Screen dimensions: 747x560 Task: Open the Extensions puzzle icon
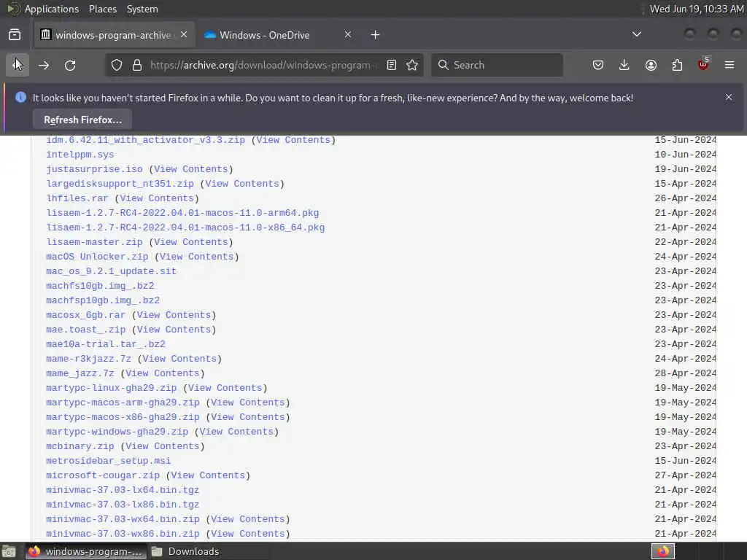tap(677, 65)
